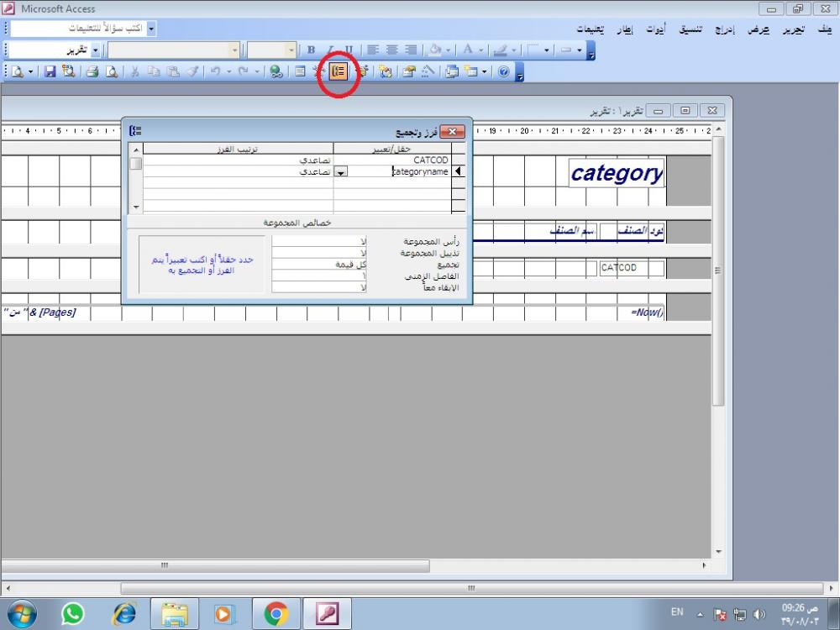
Task: Open the View button dropdown arrow
Action: coord(30,71)
